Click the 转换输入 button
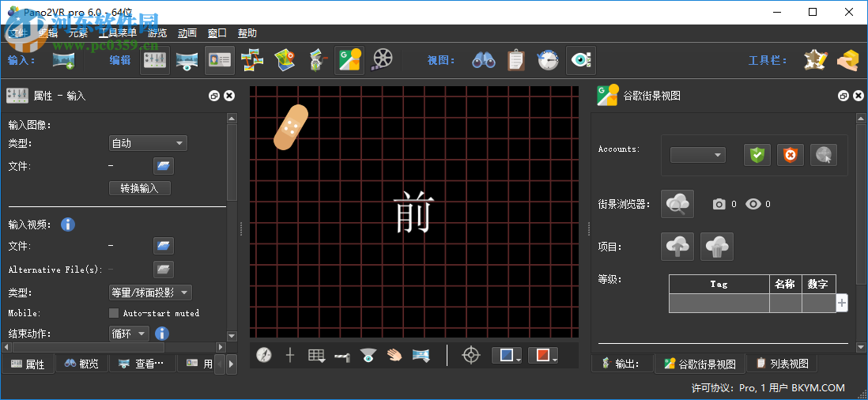This screenshot has width=868, height=400. click(x=139, y=188)
